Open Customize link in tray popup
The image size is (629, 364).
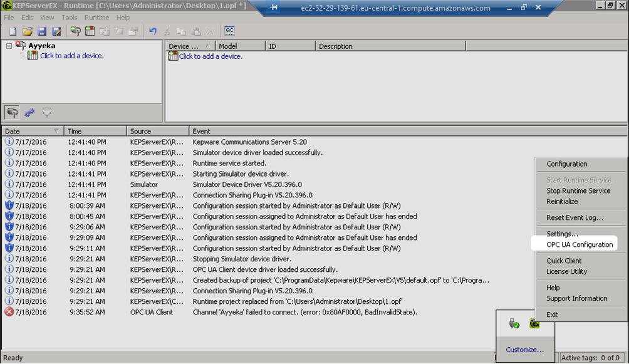pyautogui.click(x=525, y=350)
